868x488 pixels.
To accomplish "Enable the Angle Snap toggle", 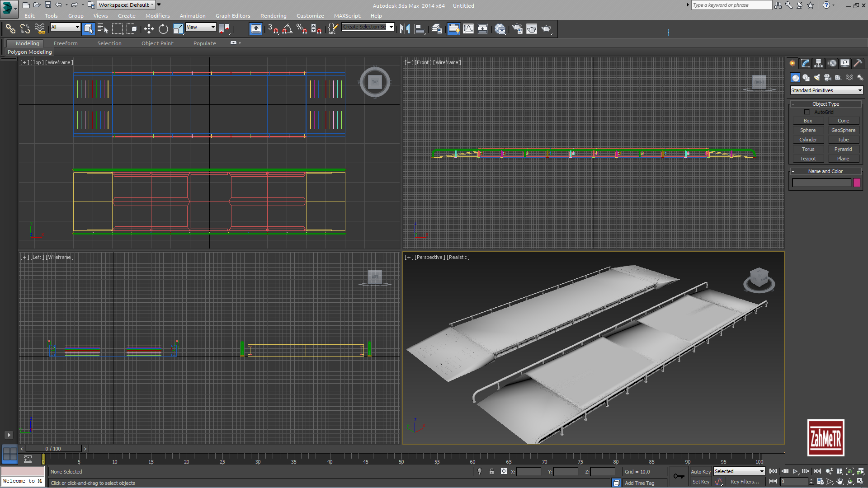I will pyautogui.click(x=286, y=29).
